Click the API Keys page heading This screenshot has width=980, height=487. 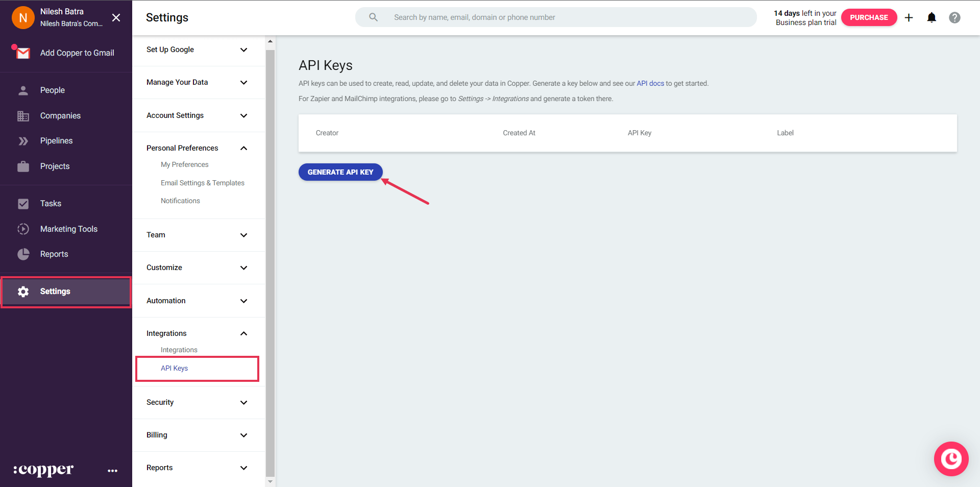[326, 65]
